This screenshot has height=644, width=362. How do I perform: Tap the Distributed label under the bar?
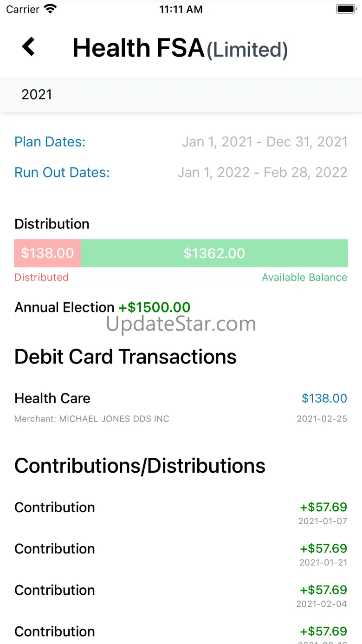tap(41, 277)
